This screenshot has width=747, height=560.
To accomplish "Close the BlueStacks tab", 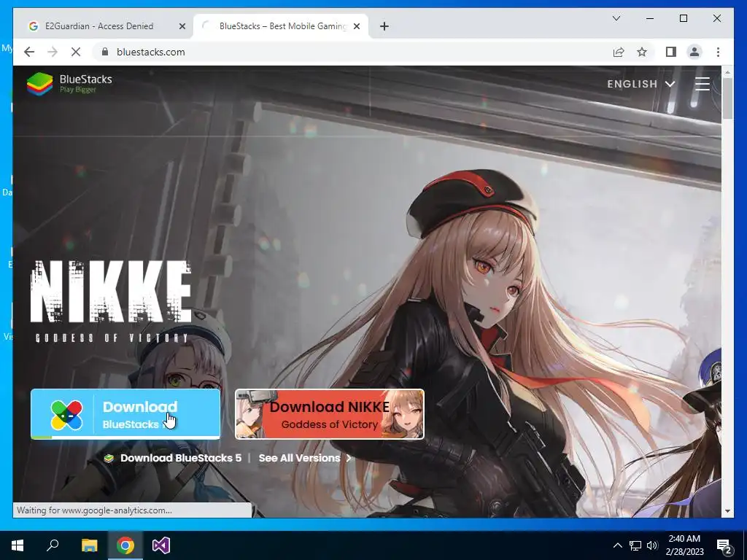I will (x=356, y=26).
